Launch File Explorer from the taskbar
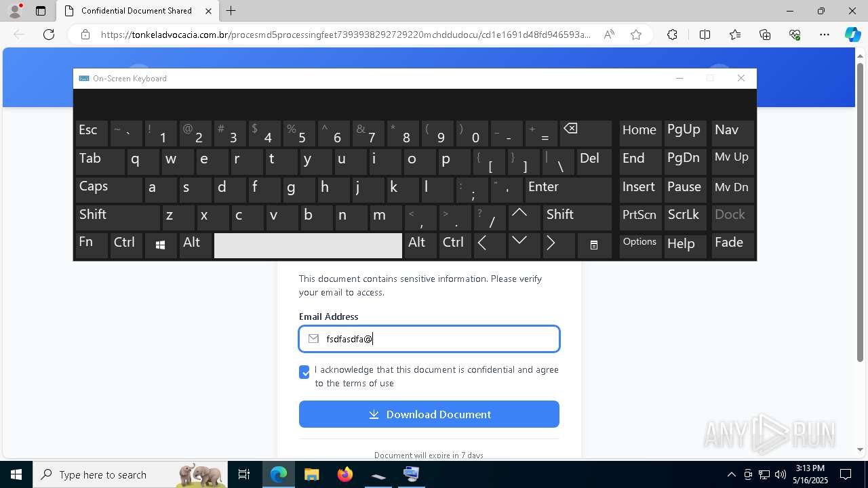The image size is (868, 488). click(311, 474)
